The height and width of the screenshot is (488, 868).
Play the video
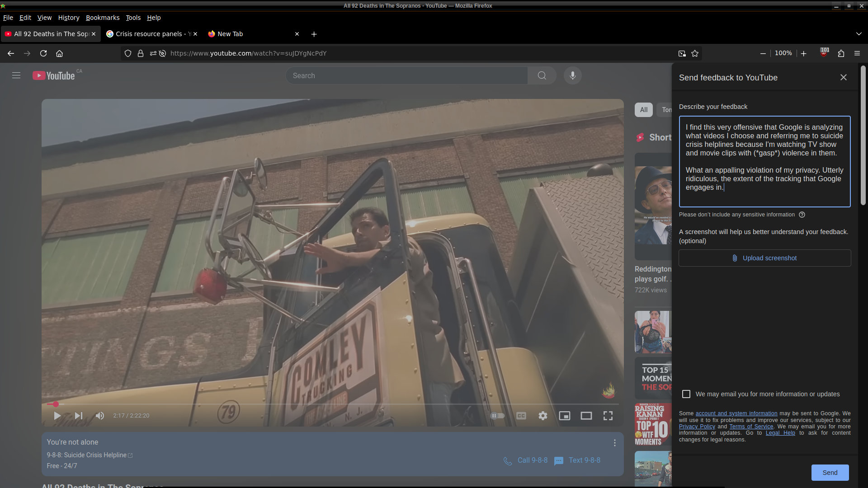click(x=57, y=416)
